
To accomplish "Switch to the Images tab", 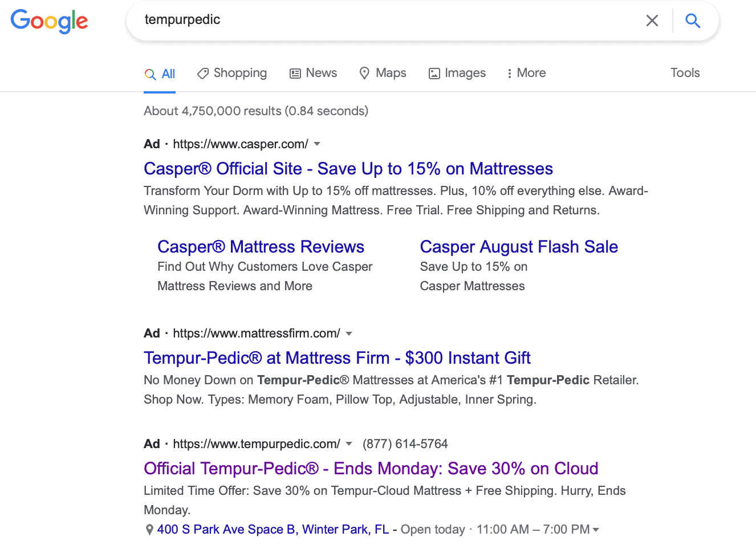I will tap(457, 73).
